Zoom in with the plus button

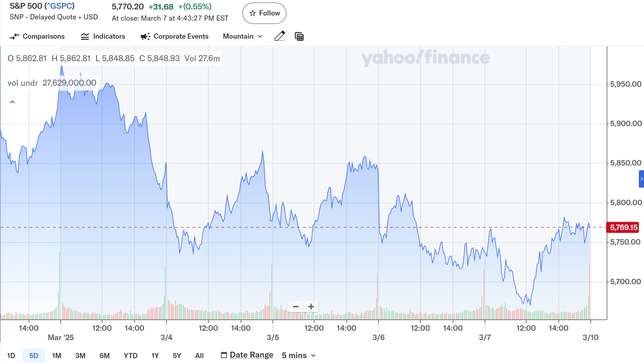point(311,307)
